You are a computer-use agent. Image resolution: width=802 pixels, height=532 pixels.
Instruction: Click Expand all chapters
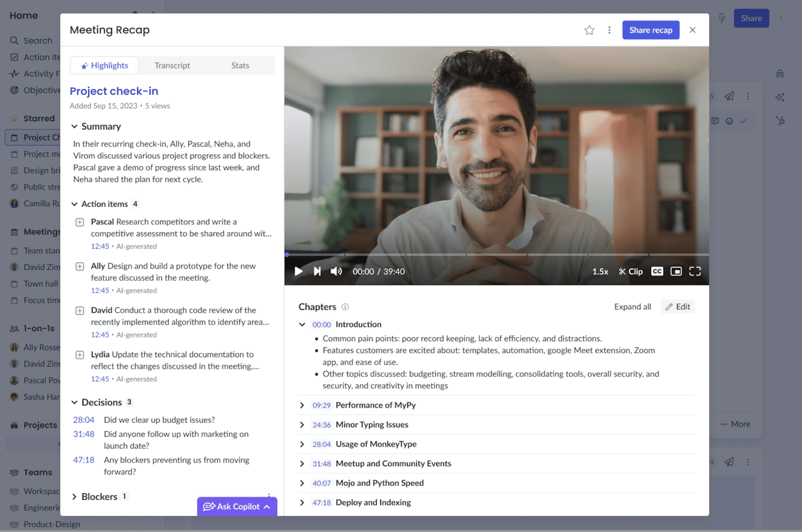(632, 307)
